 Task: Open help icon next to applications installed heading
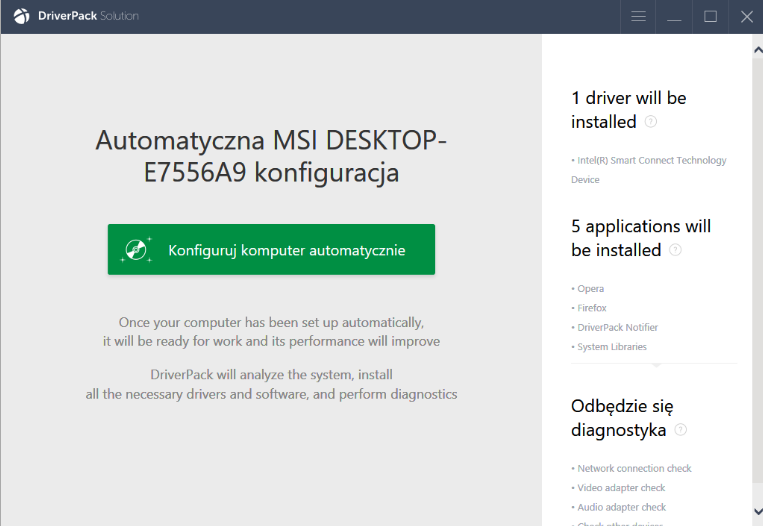pos(675,250)
